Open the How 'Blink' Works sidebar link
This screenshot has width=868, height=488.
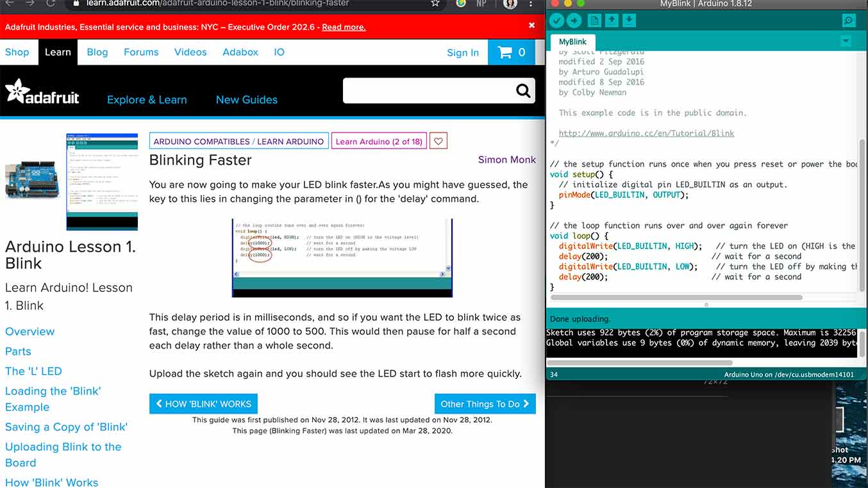[52, 483]
